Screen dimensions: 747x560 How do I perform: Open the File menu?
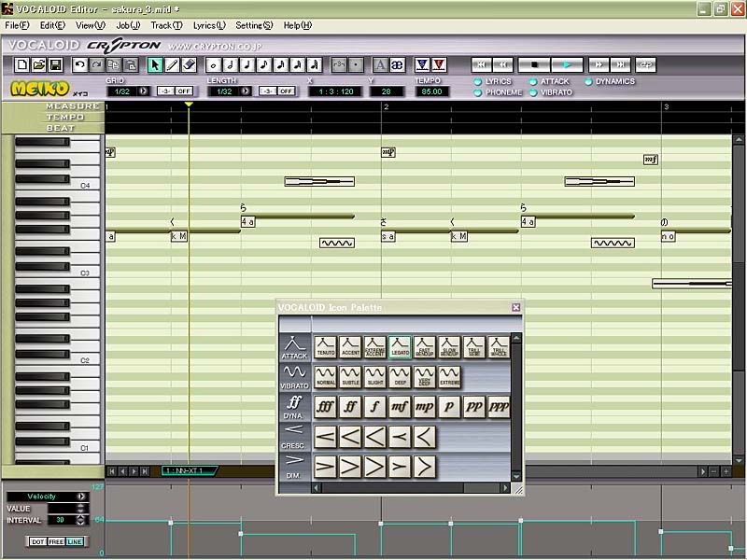click(17, 25)
